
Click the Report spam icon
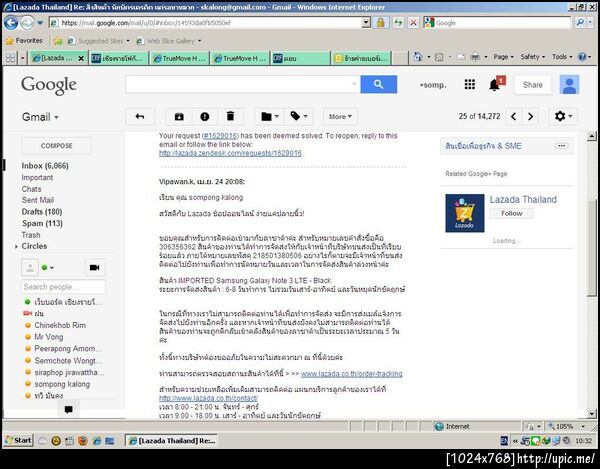[x=205, y=117]
